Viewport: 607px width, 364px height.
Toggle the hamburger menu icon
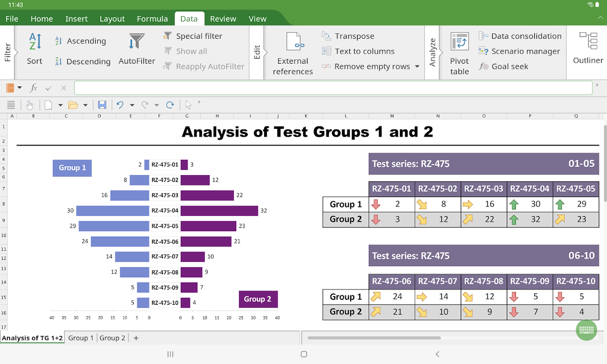(11, 105)
